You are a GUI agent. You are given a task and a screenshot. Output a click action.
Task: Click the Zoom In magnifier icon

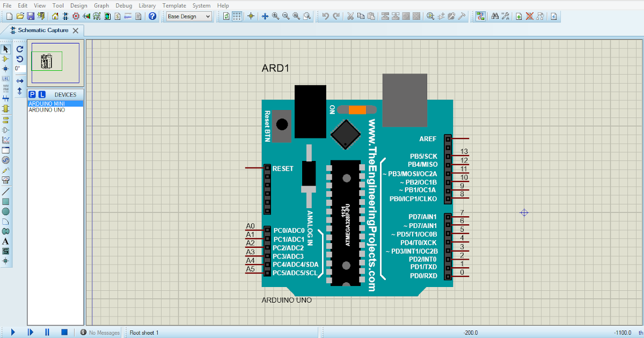point(275,16)
